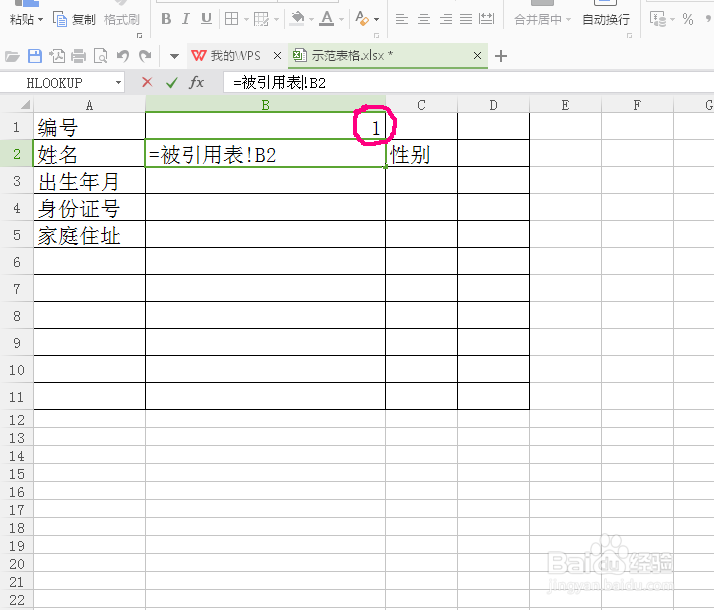Close the 我的WPS tab
714x610 pixels.
click(x=277, y=56)
